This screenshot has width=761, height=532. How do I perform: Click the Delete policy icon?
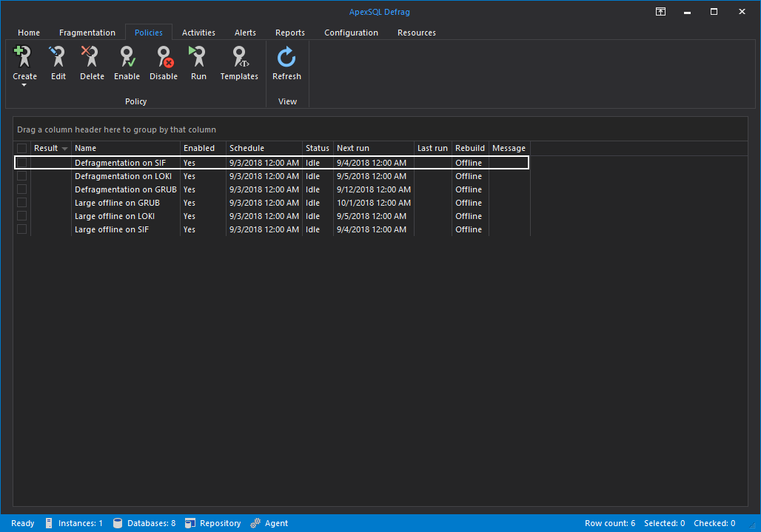point(92,58)
